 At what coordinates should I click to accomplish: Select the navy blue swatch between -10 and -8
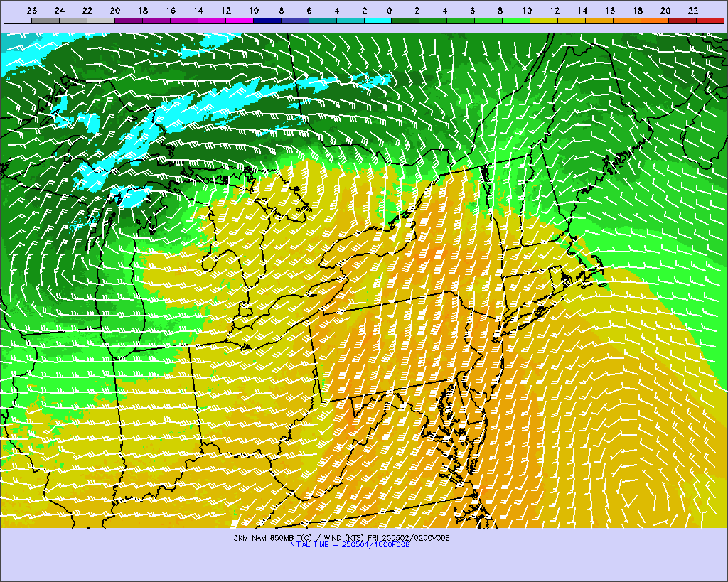coord(267,21)
